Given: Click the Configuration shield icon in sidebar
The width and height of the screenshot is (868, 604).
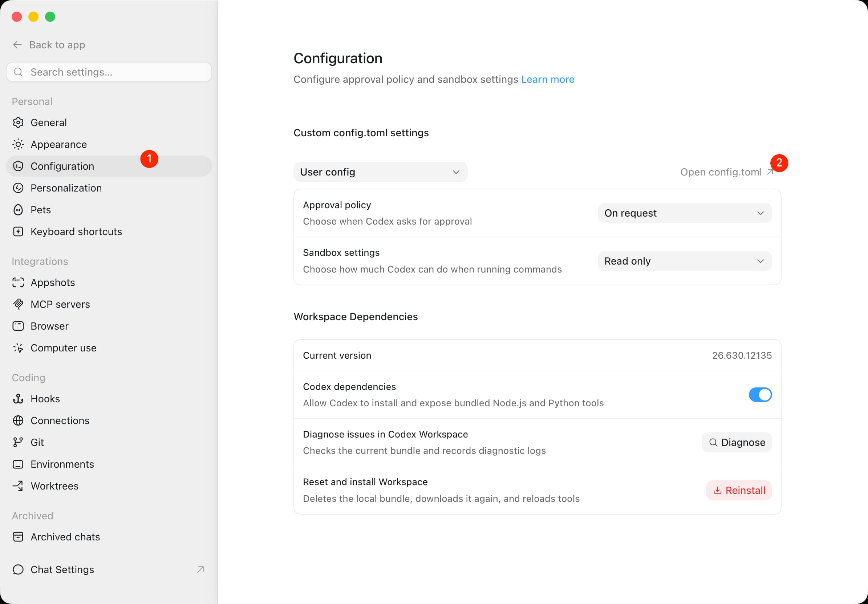Looking at the screenshot, I should (18, 166).
